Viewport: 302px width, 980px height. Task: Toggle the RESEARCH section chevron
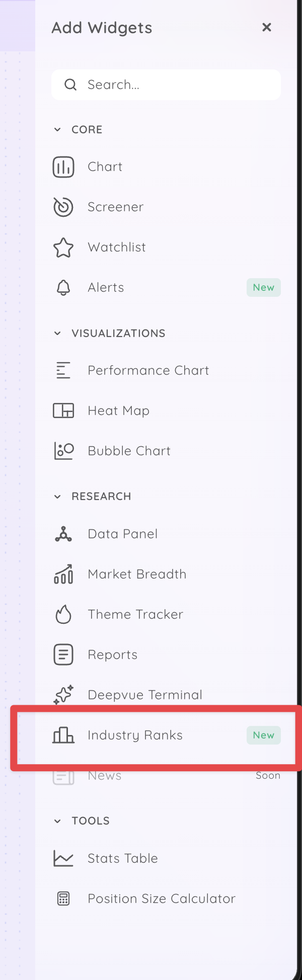pyautogui.click(x=57, y=497)
